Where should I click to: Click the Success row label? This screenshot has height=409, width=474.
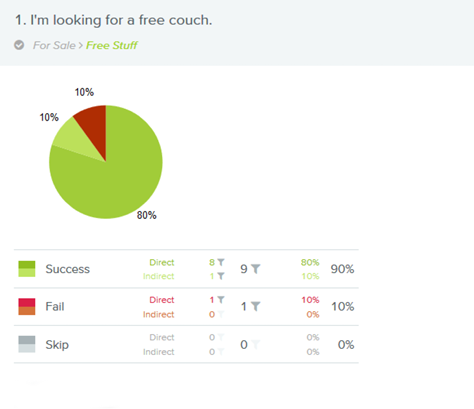(68, 269)
